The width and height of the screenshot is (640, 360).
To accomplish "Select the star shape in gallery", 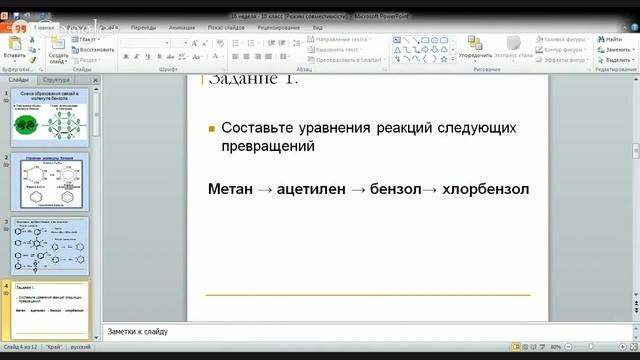I will [444, 60].
